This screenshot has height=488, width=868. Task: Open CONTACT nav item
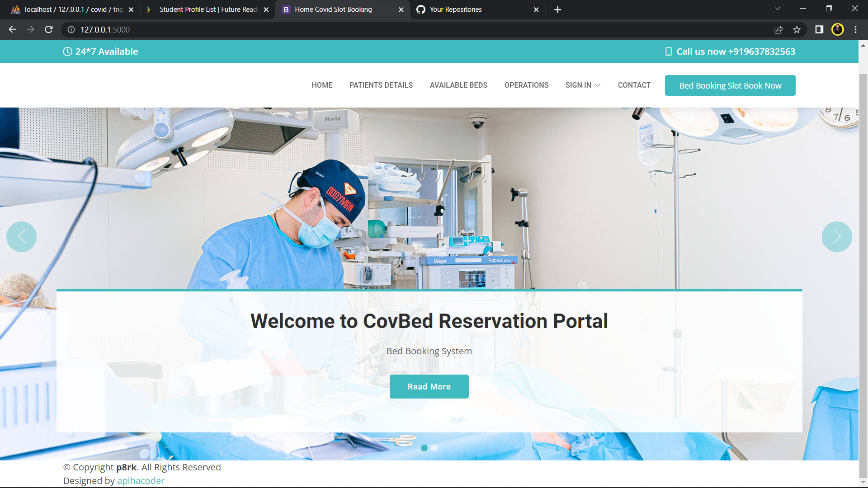click(x=634, y=85)
